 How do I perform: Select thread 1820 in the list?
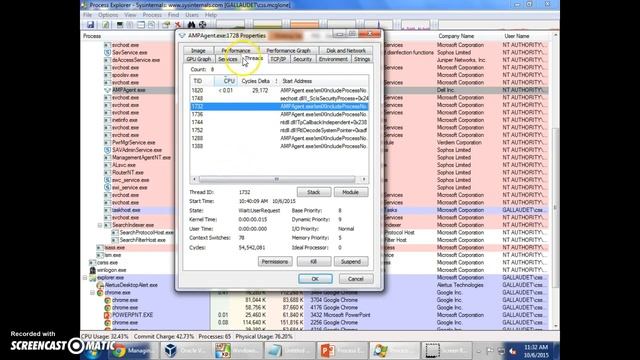(279, 91)
